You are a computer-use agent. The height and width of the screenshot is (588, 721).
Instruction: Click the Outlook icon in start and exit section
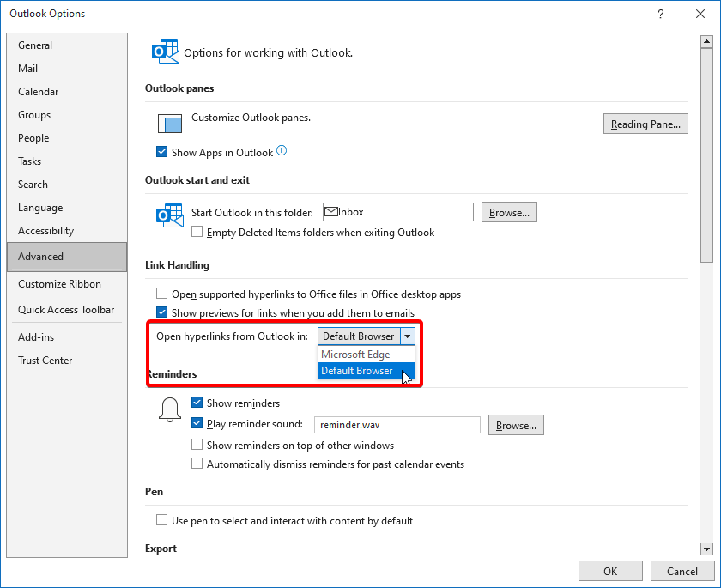(x=170, y=215)
